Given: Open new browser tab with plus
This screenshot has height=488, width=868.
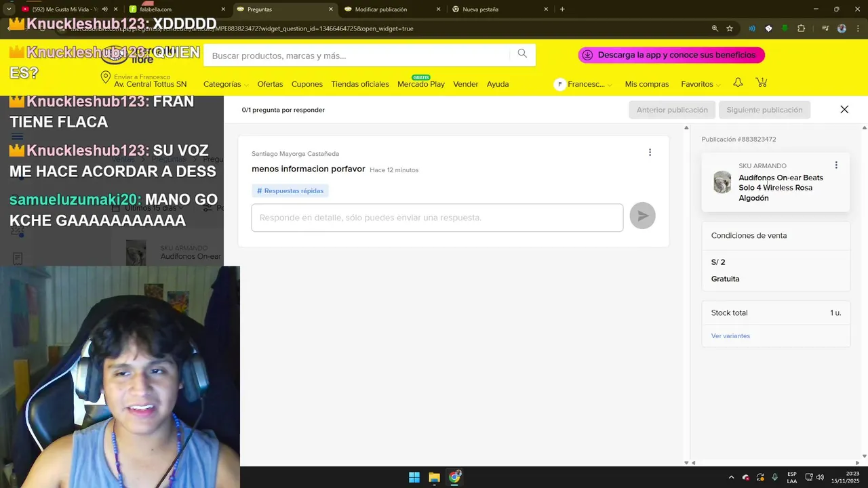Looking at the screenshot, I should click(562, 9).
